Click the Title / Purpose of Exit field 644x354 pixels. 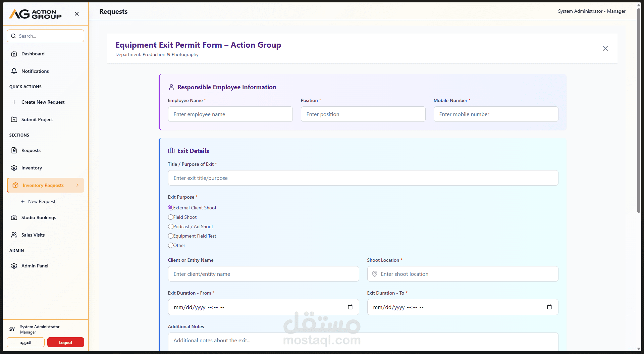pos(363,178)
